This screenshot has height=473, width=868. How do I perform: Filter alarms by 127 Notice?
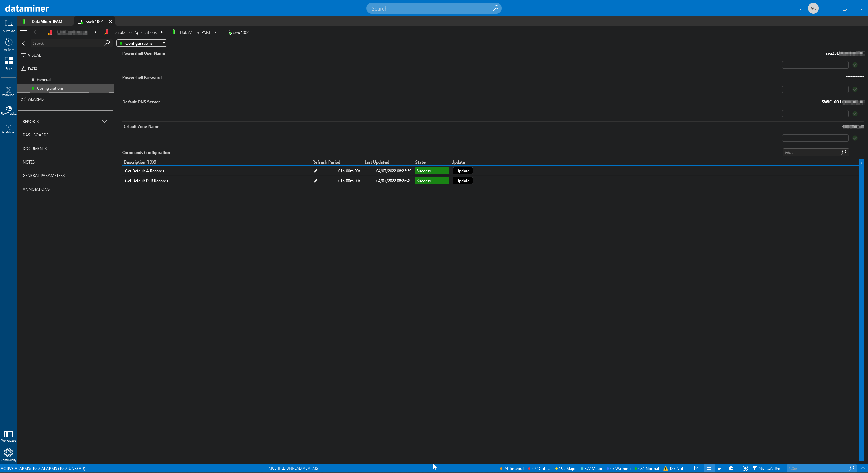coord(676,468)
